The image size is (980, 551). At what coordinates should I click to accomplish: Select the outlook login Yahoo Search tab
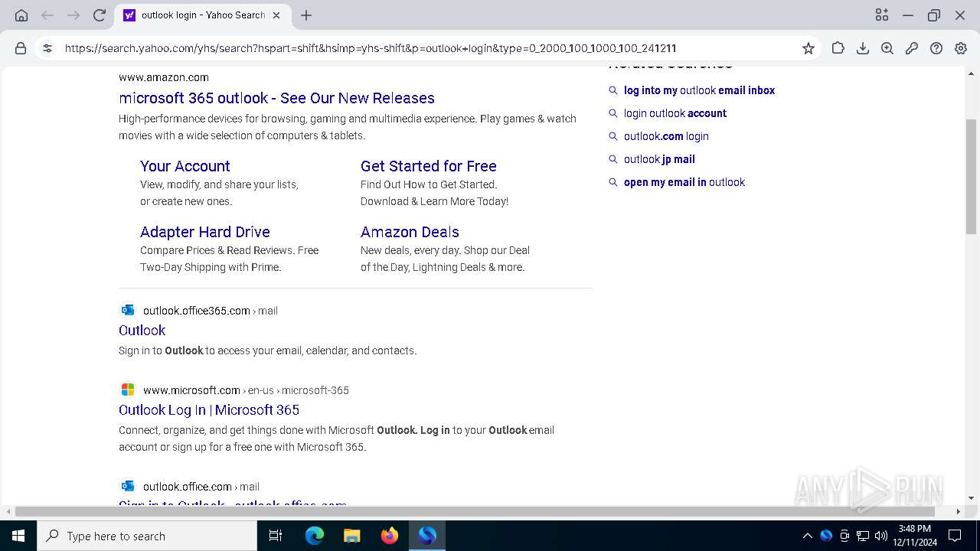click(202, 15)
